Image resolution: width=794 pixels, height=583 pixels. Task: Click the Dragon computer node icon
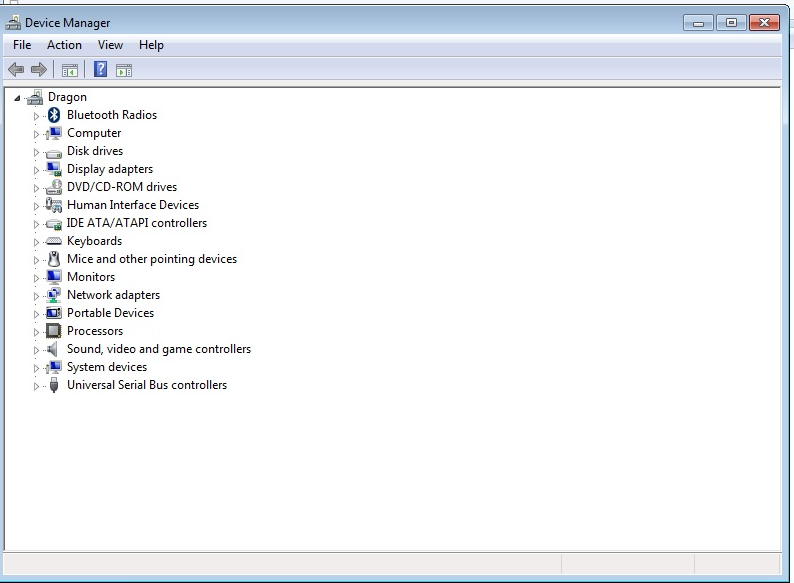(34, 97)
